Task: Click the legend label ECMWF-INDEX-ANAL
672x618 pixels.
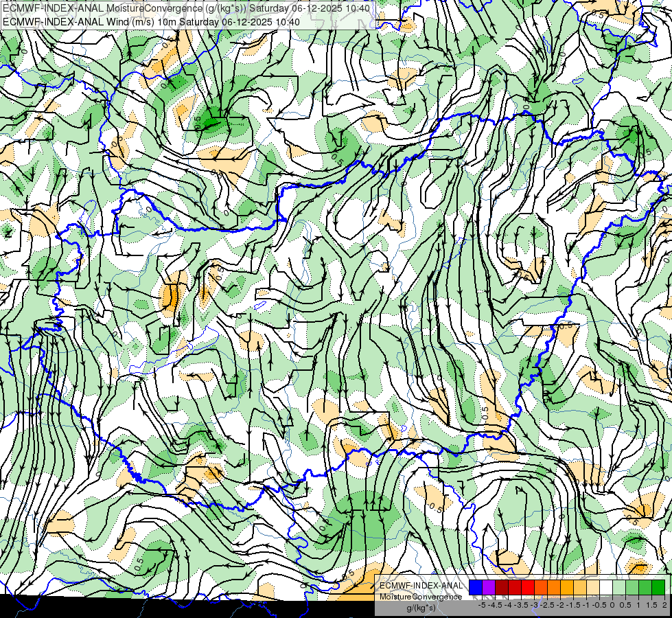Action: 421,586
